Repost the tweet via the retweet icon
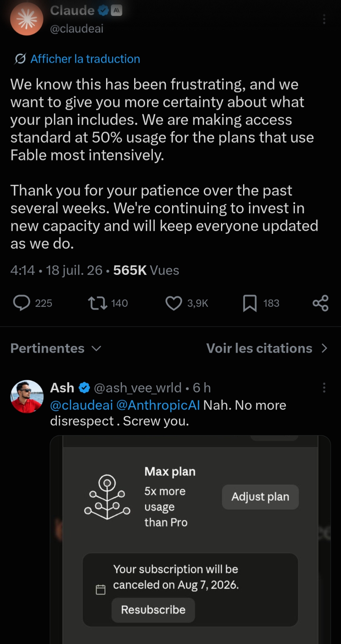 (x=97, y=303)
